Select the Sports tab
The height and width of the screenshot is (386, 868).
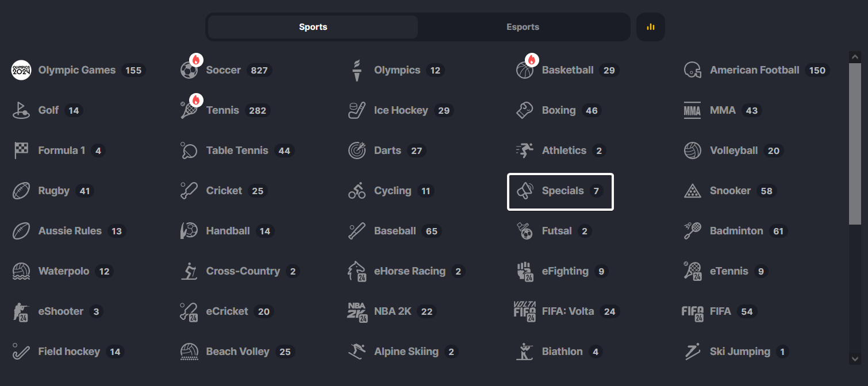[313, 27]
